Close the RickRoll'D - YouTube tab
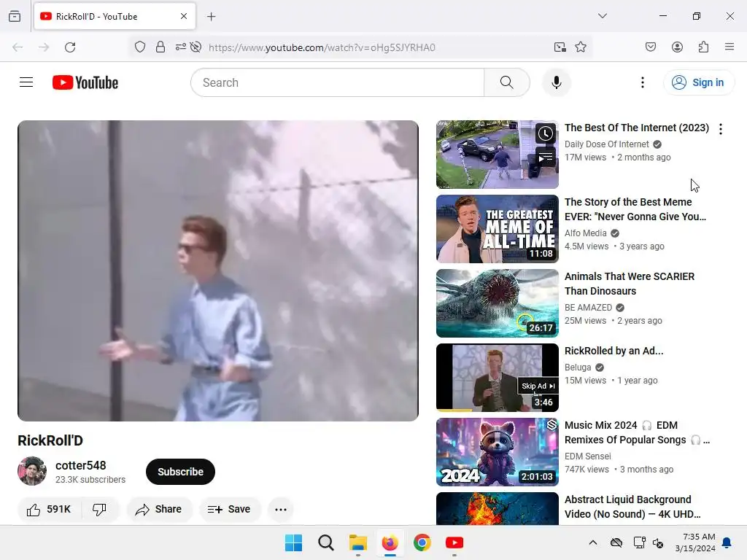Image resolution: width=747 pixels, height=560 pixels. click(184, 16)
